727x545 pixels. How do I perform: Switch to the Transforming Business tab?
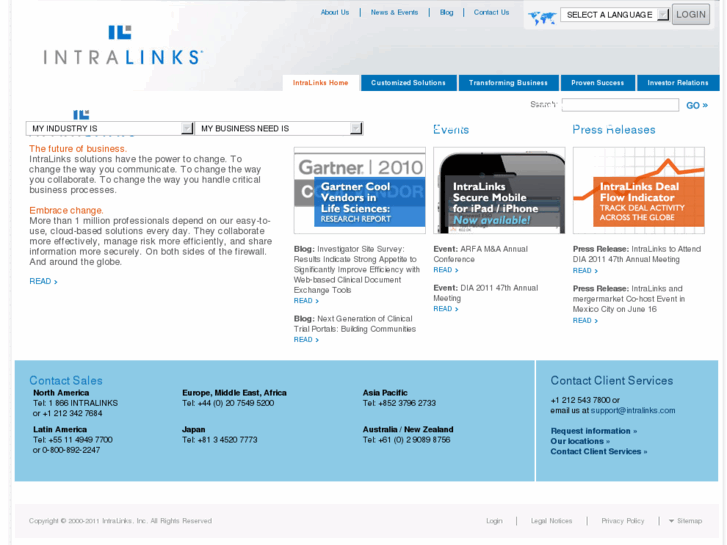tap(508, 83)
